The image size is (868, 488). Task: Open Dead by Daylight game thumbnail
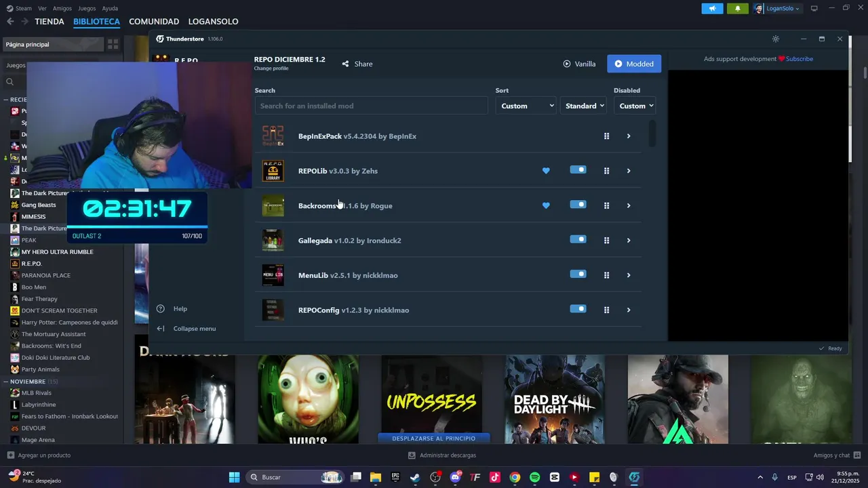[x=555, y=399]
